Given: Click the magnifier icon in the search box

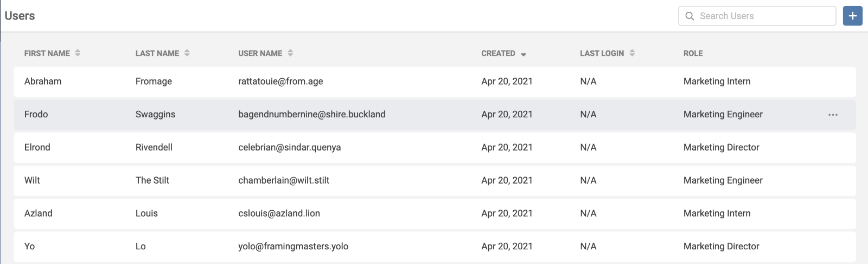Looking at the screenshot, I should (690, 16).
